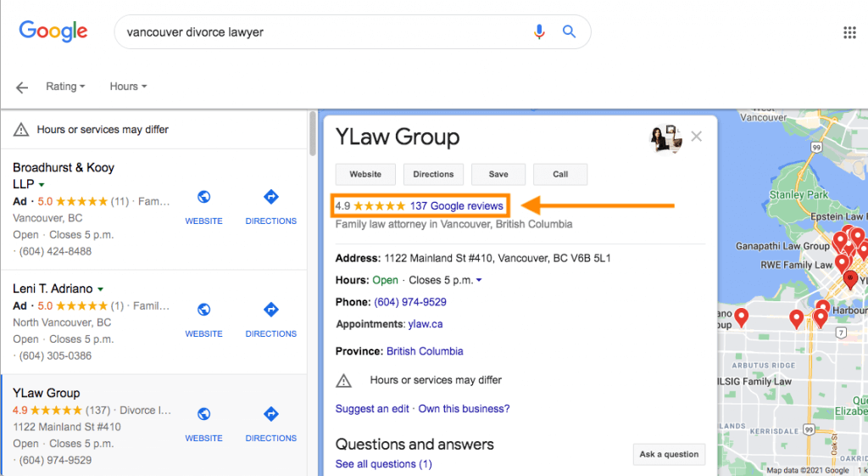The width and height of the screenshot is (868, 476).
Task: Select the RWE Family Law map pin
Action: [843, 263]
